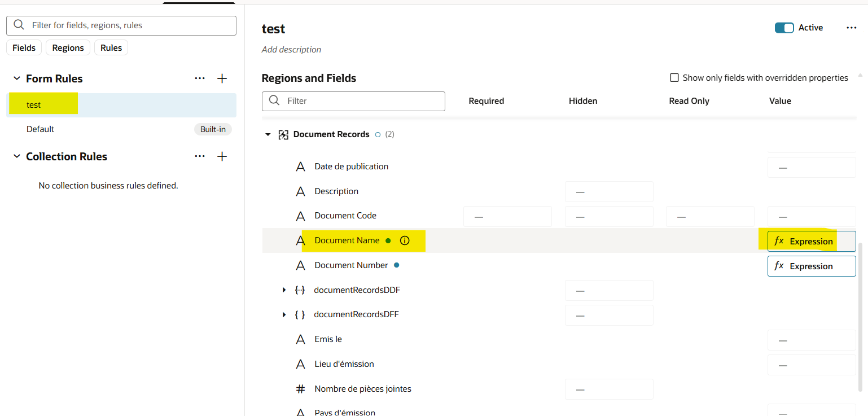The image size is (868, 416).
Task: Click the text type icon beside Date de publication
Action: (x=301, y=167)
